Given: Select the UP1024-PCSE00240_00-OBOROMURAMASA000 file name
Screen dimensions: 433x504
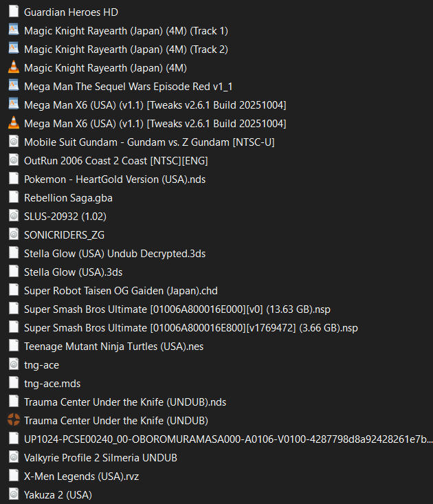Looking at the screenshot, I should click(228, 439).
